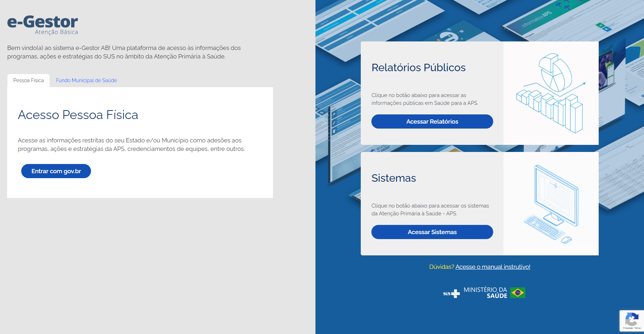Click the Ministério da Saúde text logo
This screenshot has height=334, width=644.
click(x=485, y=293)
